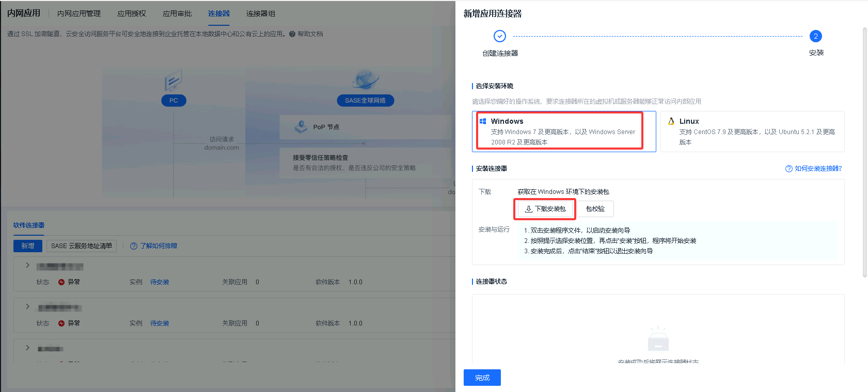This screenshot has height=392, width=868.
Task: Select the 连接器 tab
Action: 219,13
